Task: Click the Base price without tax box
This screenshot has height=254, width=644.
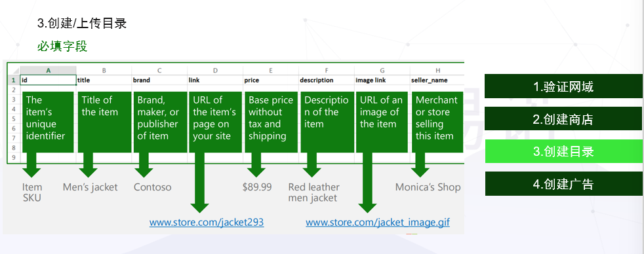Action: click(271, 122)
